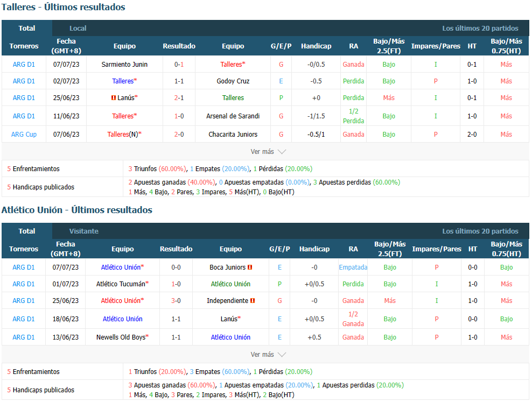Click Boca Juniors team name
Viewport: 532px width, 402px height.
227,267
